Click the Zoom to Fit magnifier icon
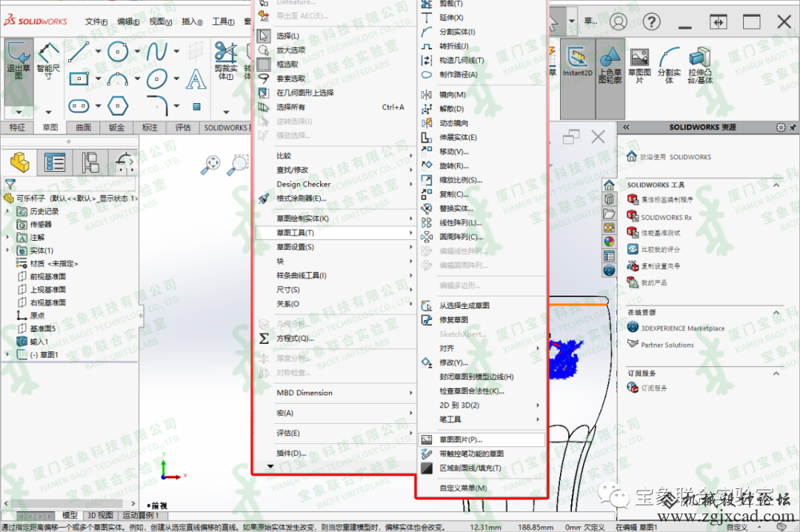This screenshot has height=532, width=800. pos(210,164)
